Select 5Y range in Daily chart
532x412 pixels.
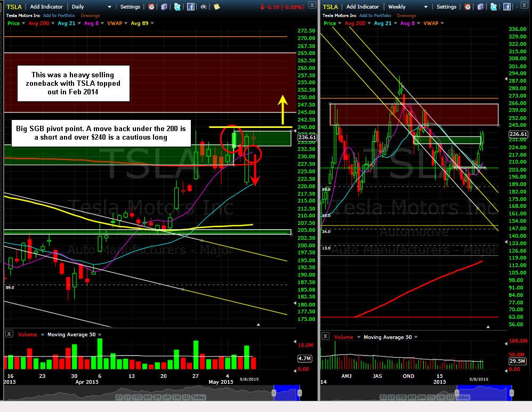[x=119, y=397]
